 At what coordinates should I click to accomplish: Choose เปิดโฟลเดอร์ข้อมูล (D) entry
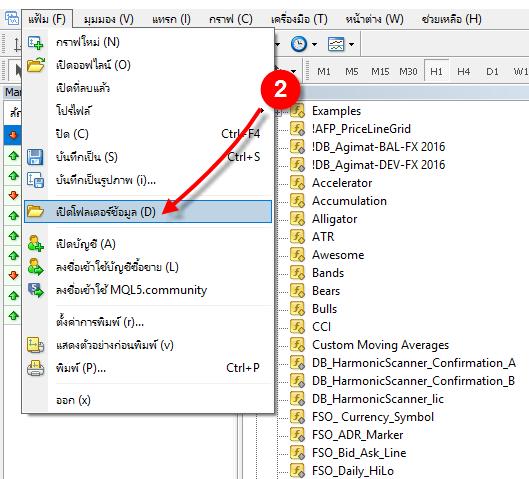(x=148, y=212)
